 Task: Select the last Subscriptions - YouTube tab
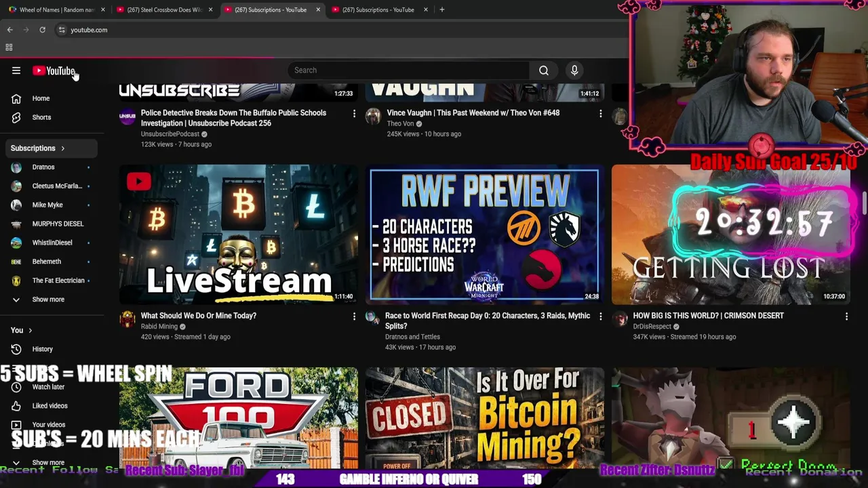click(x=378, y=9)
